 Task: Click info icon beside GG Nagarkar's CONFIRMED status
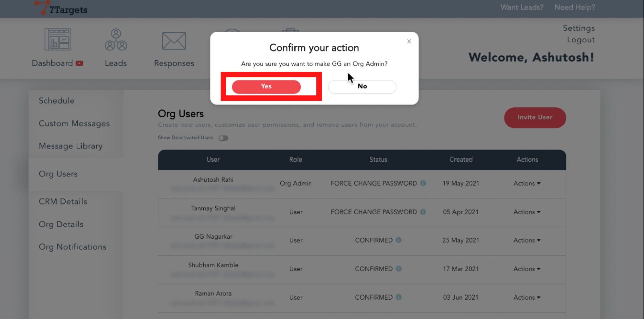tap(398, 240)
